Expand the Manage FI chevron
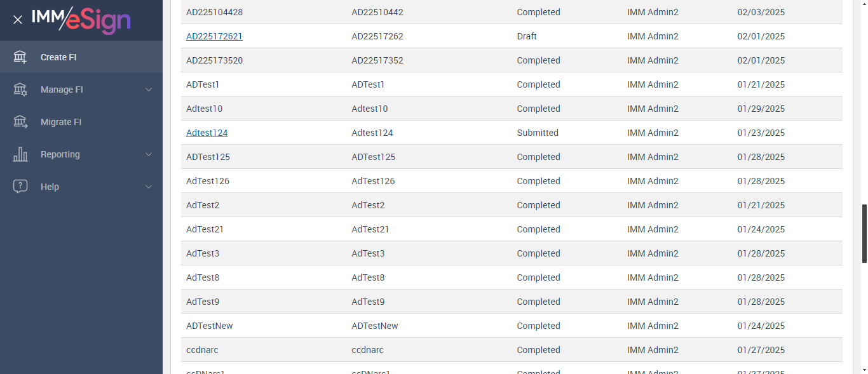This screenshot has height=374, width=868. pos(149,90)
